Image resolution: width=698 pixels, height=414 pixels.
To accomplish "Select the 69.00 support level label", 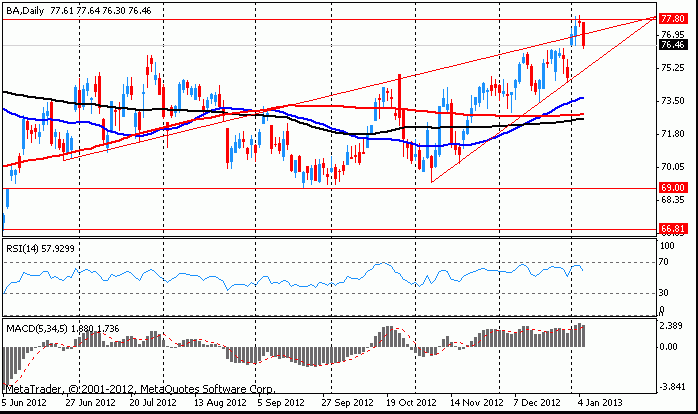I will (673, 187).
